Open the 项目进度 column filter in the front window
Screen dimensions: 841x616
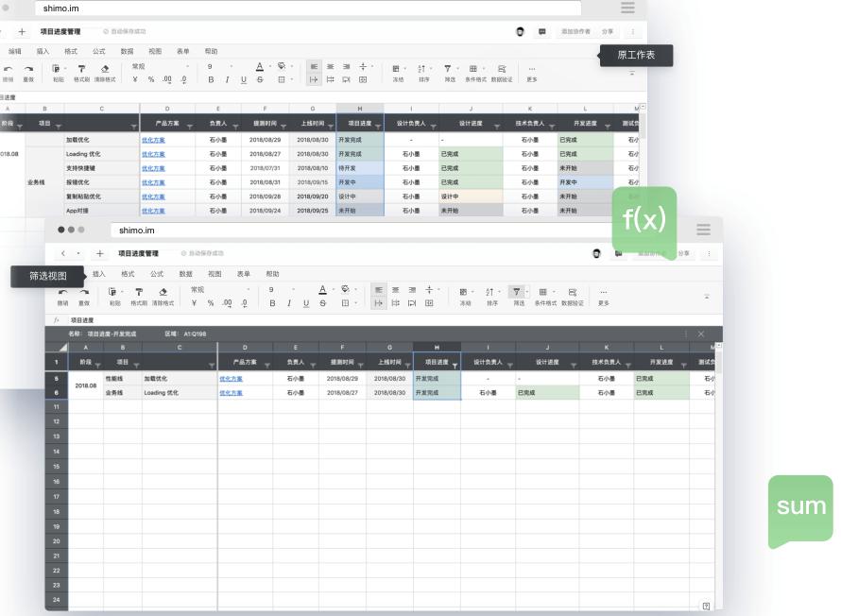tap(455, 366)
